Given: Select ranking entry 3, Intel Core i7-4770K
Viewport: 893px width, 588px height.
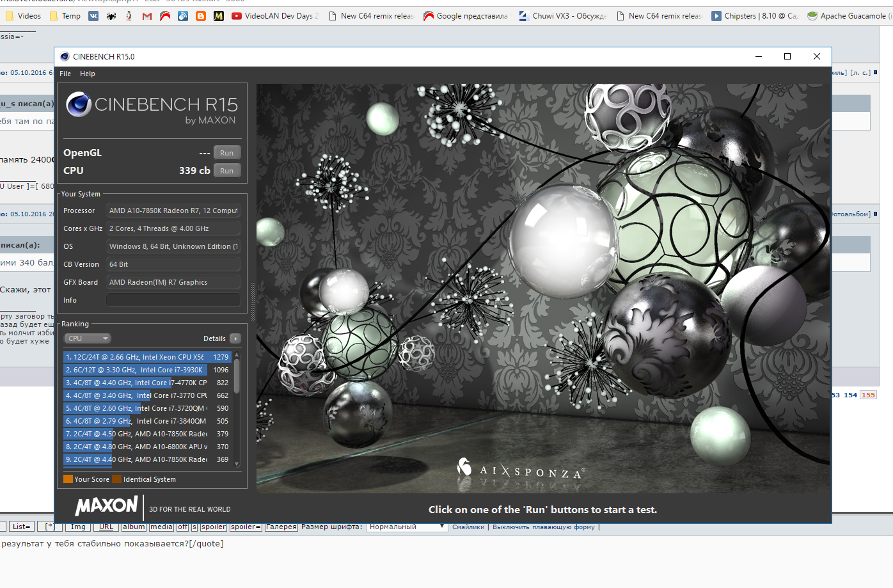Looking at the screenshot, I should click(146, 383).
